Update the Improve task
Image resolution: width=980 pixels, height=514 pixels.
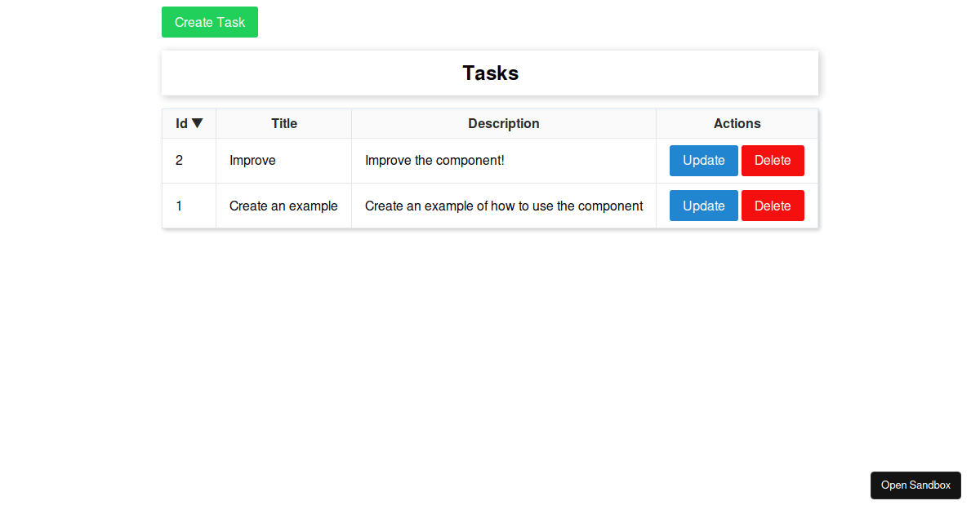click(x=703, y=160)
